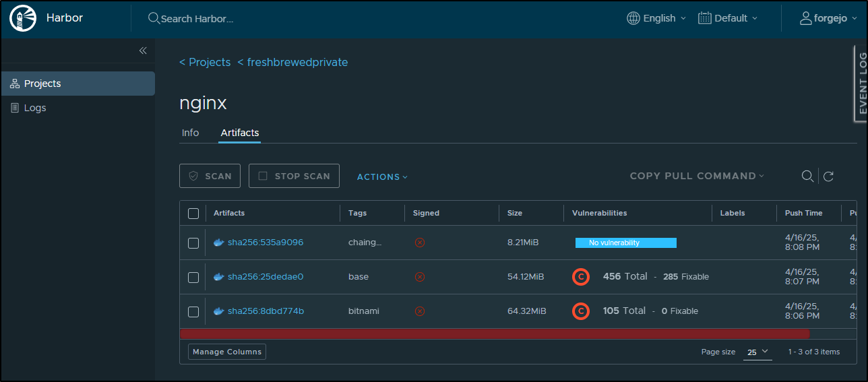This screenshot has width=868, height=382.
Task: Open the Event Log side panel
Action: [861, 83]
